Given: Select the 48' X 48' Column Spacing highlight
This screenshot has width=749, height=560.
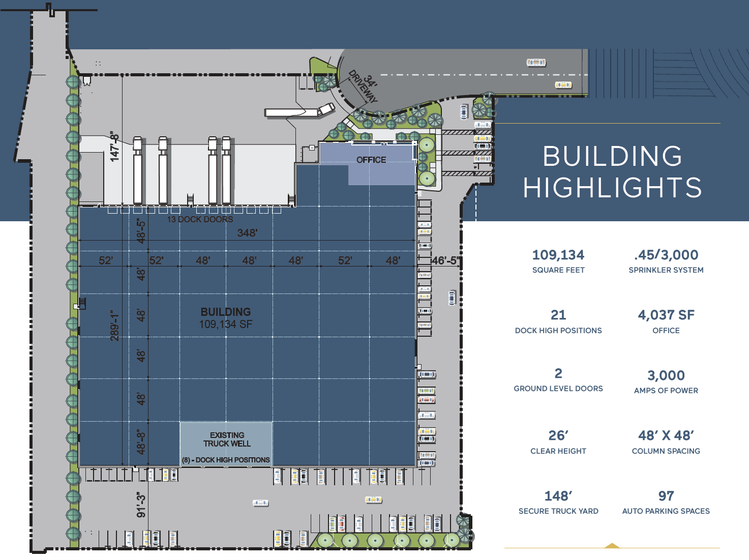Looking at the screenshot, I should coord(666,442).
